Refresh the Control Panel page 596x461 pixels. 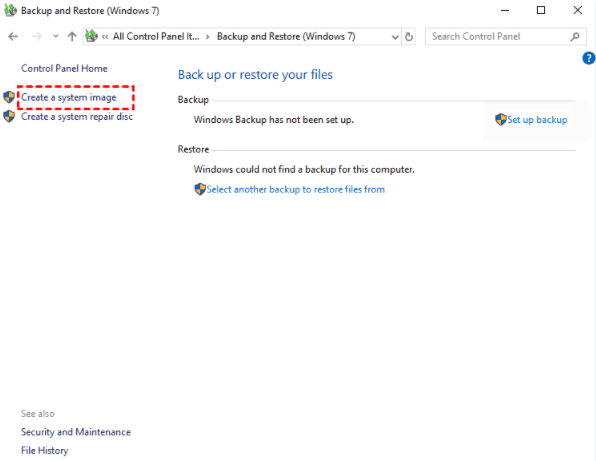(x=409, y=37)
